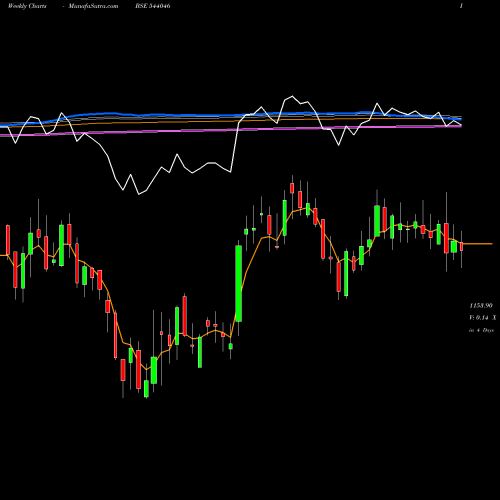Click the 'BSE 544046' symbol text

point(153,6)
